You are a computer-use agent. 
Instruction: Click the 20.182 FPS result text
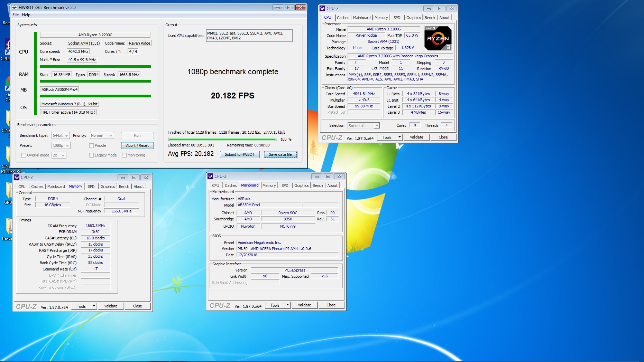[x=232, y=95]
